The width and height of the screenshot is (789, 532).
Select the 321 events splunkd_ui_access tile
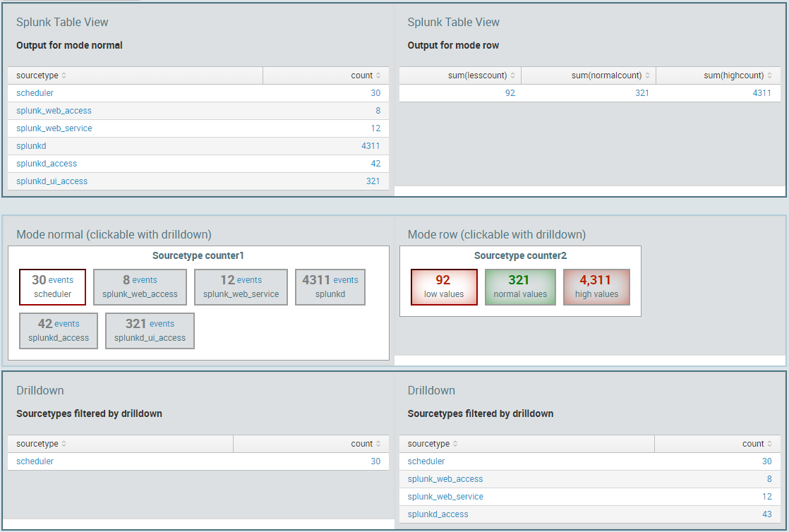[x=150, y=331]
